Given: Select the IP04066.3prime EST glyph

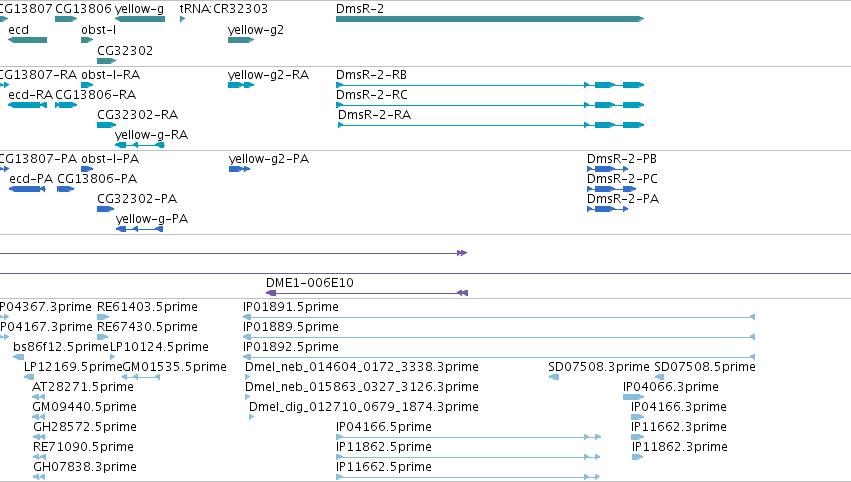Looking at the screenshot, I should click(633, 397).
